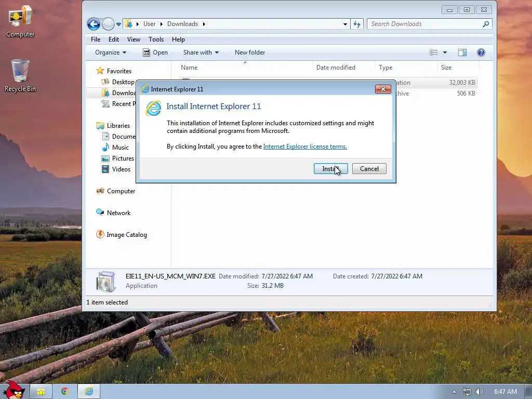Click the Internet Explorer logo in the dialog
This screenshot has width=532, height=399.
[153, 108]
